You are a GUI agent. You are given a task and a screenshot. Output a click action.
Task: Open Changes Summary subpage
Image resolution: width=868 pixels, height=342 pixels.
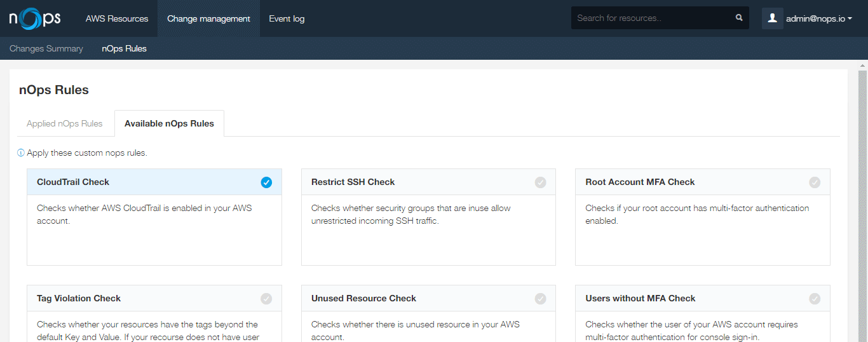point(46,48)
